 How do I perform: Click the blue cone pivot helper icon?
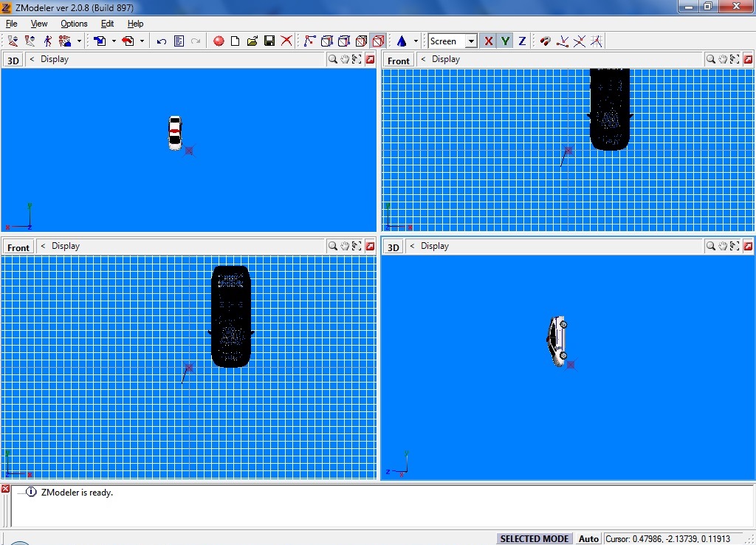click(x=402, y=41)
